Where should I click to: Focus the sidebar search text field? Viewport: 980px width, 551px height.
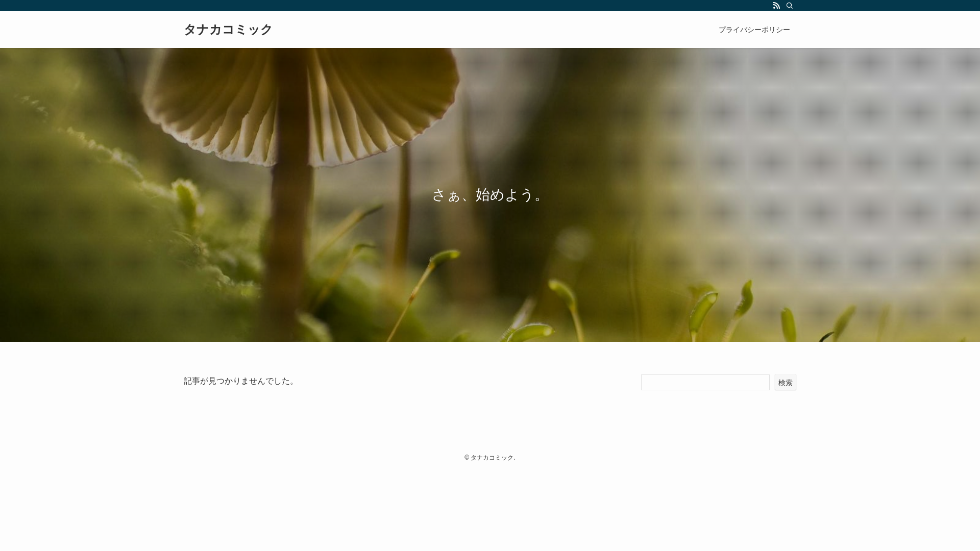click(x=705, y=383)
